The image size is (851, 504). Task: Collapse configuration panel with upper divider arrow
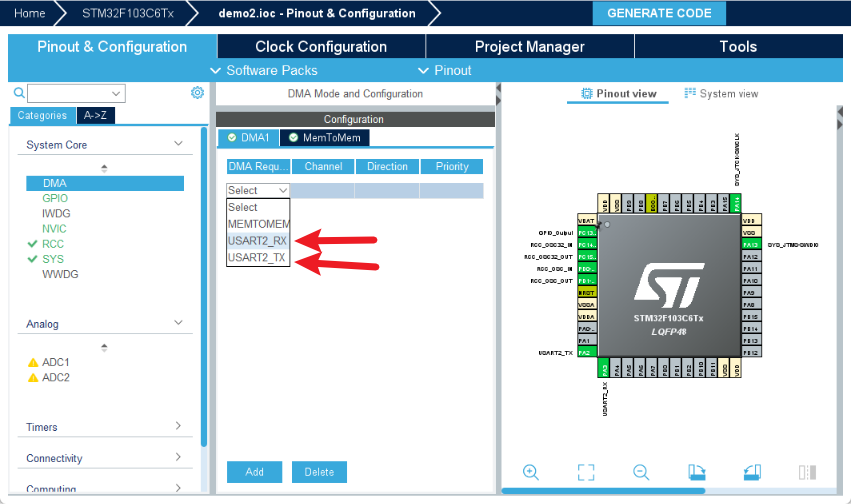pos(498,88)
